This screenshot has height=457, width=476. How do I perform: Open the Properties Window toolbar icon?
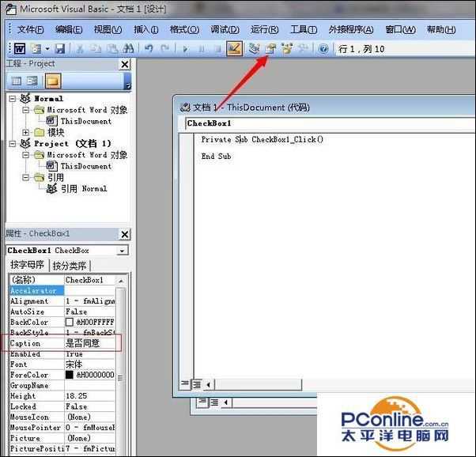(x=270, y=48)
